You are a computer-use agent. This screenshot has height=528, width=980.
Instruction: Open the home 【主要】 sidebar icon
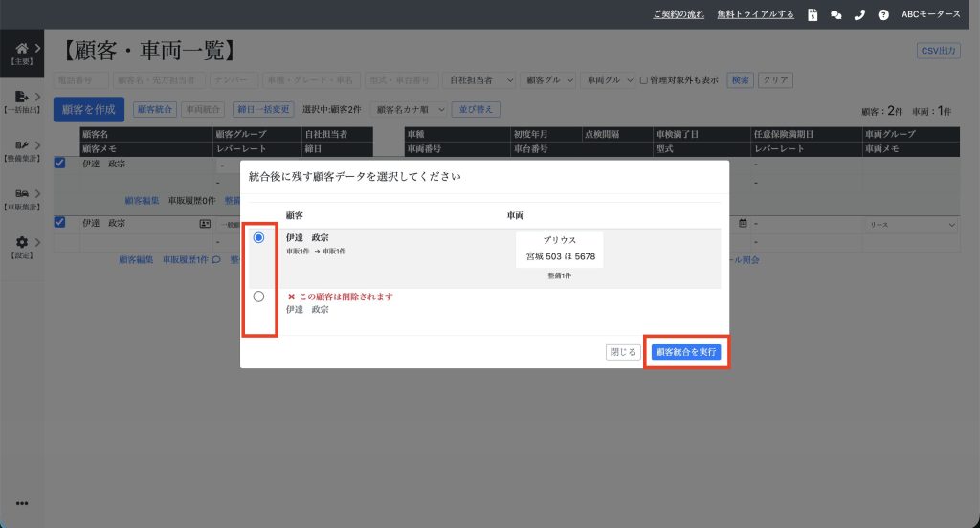coord(21,48)
